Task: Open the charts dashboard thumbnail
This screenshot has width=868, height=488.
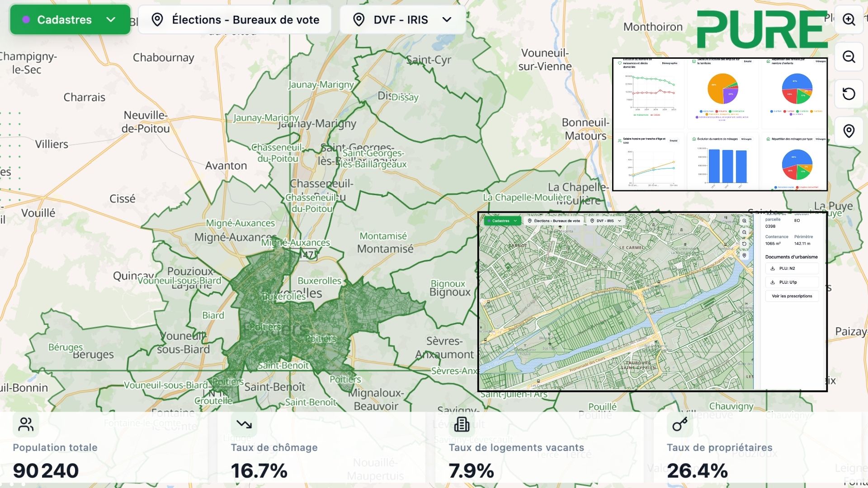Action: pyautogui.click(x=720, y=124)
